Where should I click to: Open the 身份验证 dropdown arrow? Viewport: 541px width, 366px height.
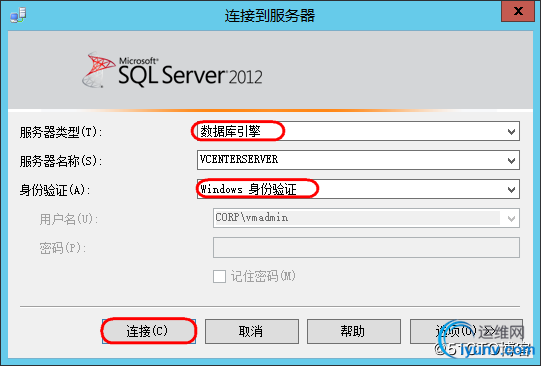tap(511, 189)
